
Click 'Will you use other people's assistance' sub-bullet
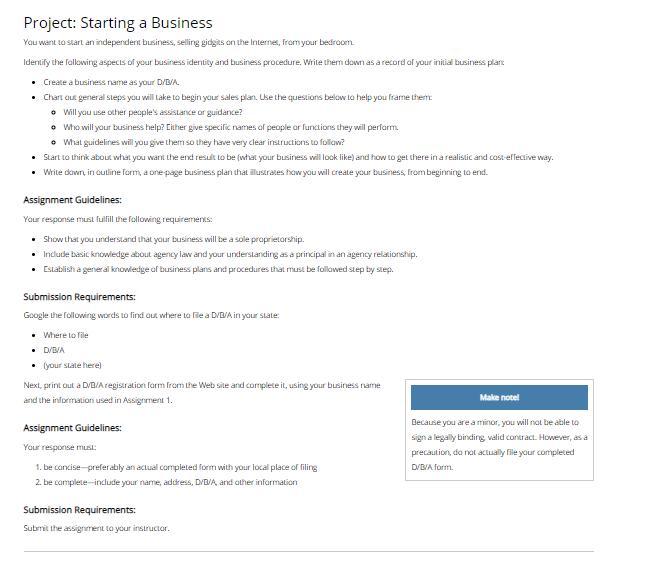tap(153, 112)
